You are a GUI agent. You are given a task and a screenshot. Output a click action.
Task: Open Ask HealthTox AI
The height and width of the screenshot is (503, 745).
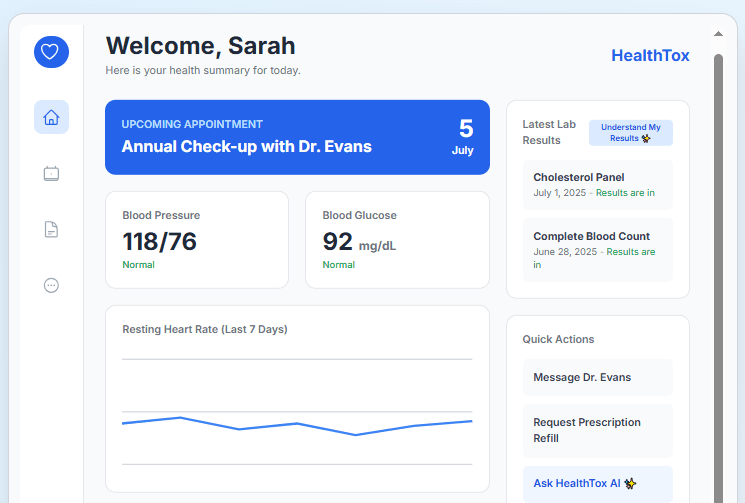[598, 484]
